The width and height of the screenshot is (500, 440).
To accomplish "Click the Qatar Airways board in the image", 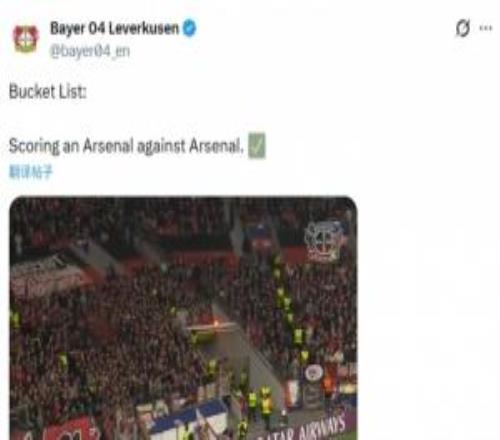I will tap(302, 429).
